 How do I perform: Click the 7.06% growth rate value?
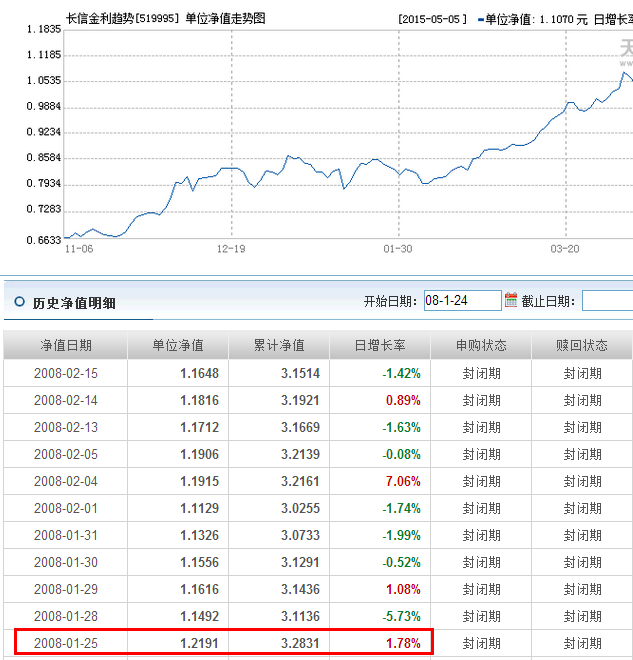point(402,481)
